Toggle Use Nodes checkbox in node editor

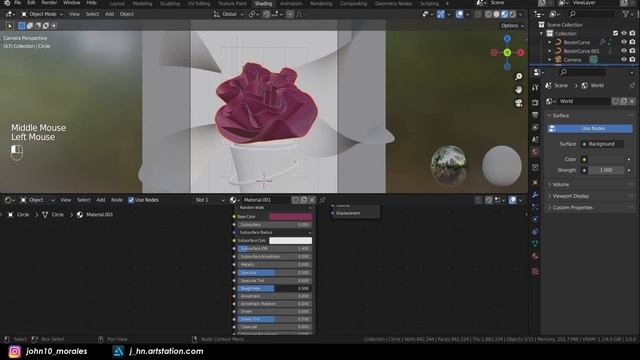click(131, 200)
